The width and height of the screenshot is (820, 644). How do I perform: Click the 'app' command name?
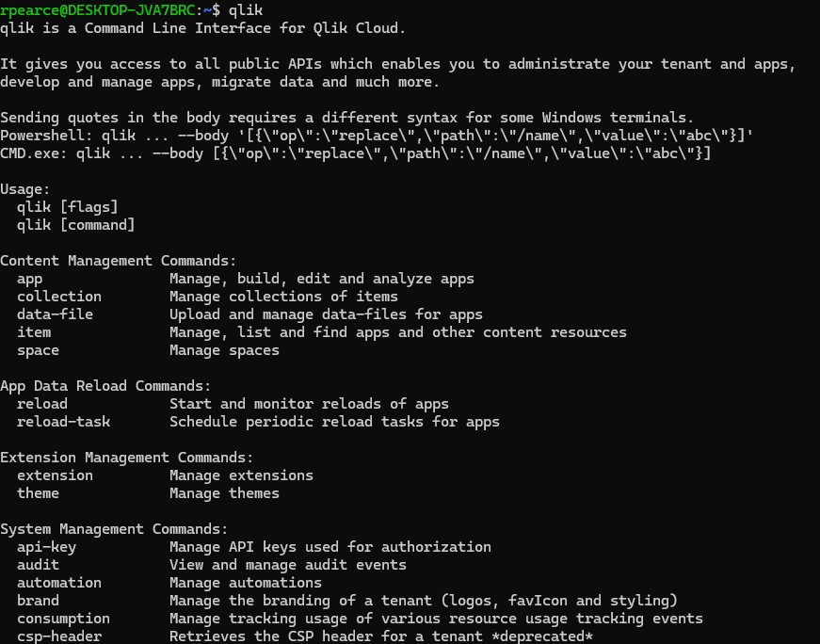tap(29, 279)
